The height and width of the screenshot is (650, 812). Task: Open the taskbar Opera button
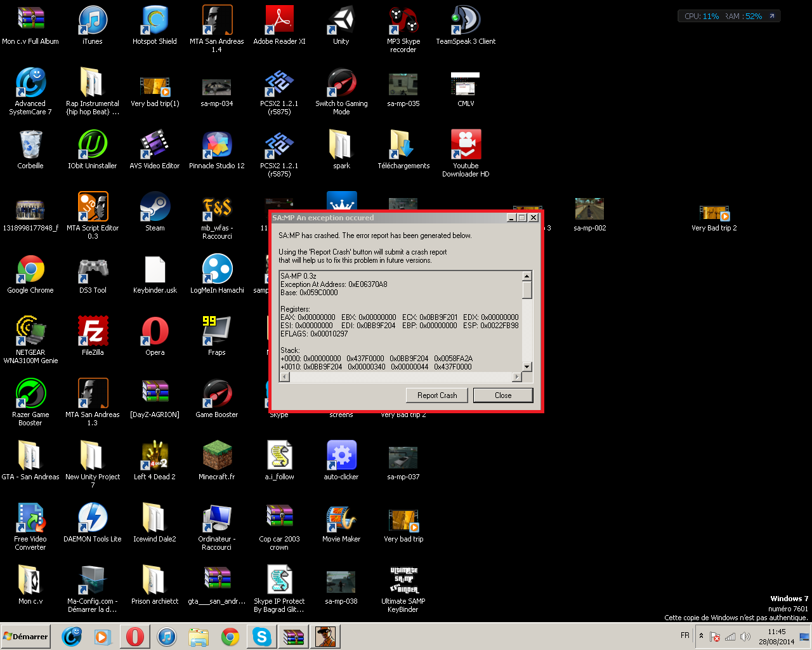pyautogui.click(x=135, y=637)
